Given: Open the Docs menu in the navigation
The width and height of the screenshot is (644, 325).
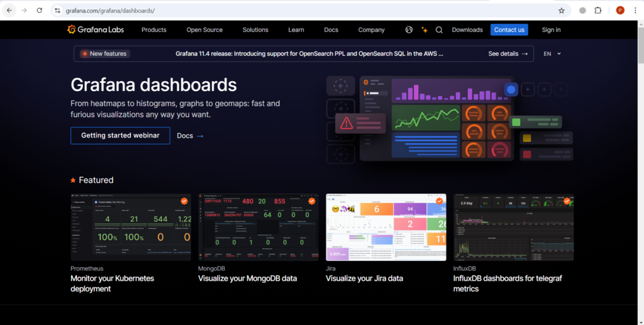Looking at the screenshot, I should click(x=331, y=30).
